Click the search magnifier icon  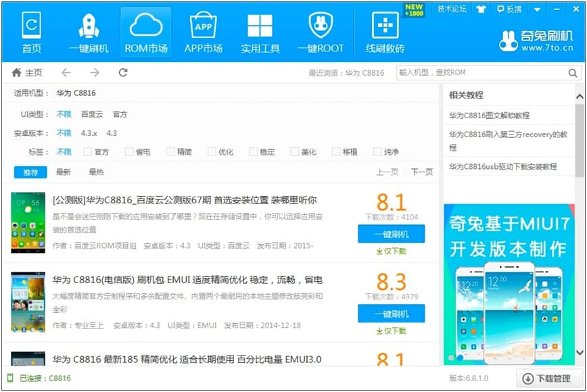click(x=573, y=73)
